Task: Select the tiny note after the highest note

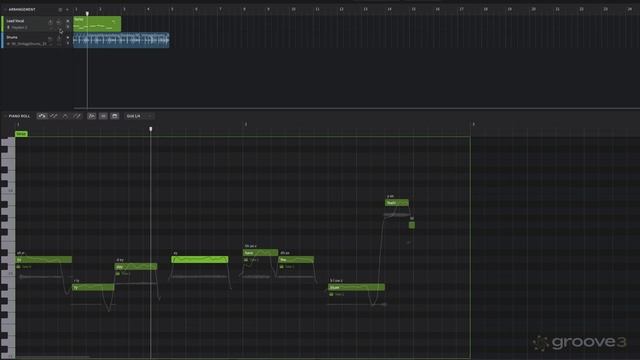Action: (412, 225)
